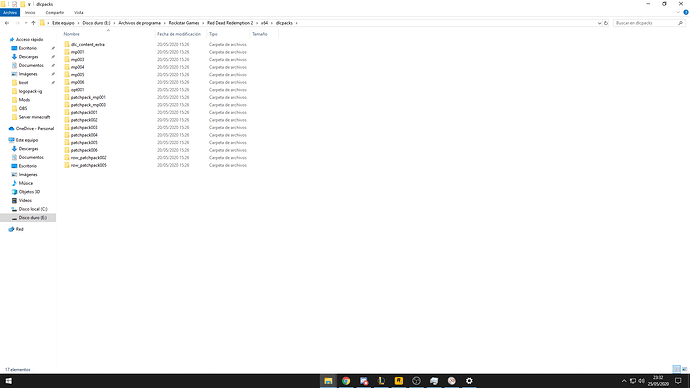Expand the address bar history dropdown
Screen dimensions: 690x388
(599, 23)
